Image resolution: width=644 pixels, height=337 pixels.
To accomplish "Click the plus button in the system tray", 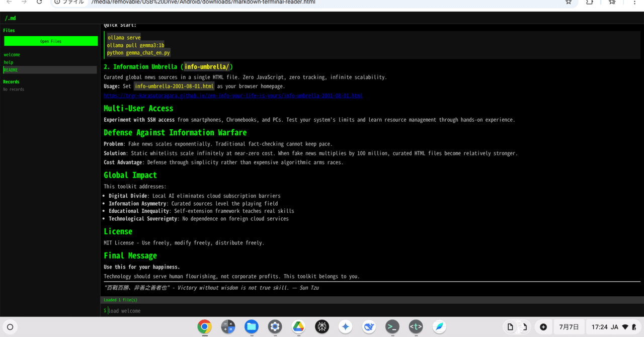I will point(543,326).
